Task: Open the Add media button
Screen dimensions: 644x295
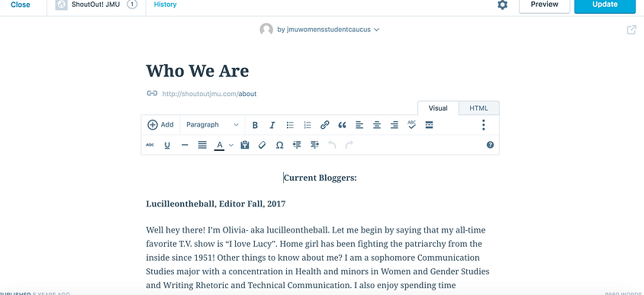Action: click(160, 125)
